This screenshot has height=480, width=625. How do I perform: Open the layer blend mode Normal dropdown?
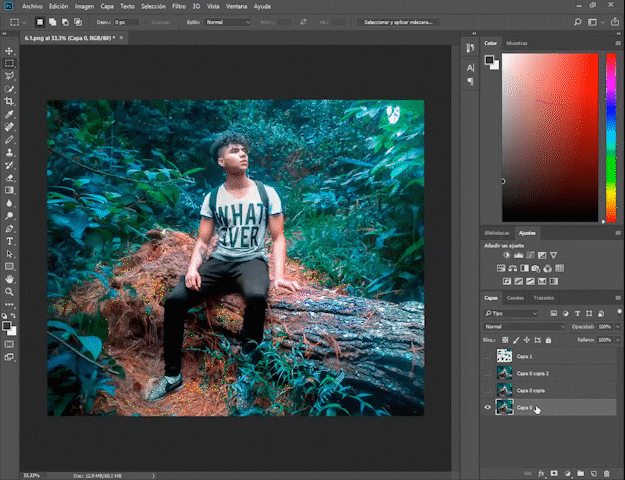(524, 326)
